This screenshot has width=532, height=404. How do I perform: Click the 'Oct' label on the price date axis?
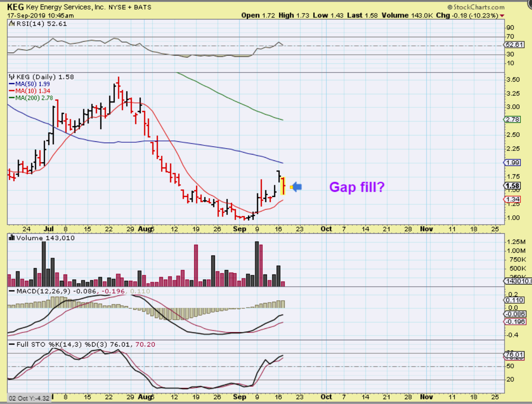click(x=326, y=229)
